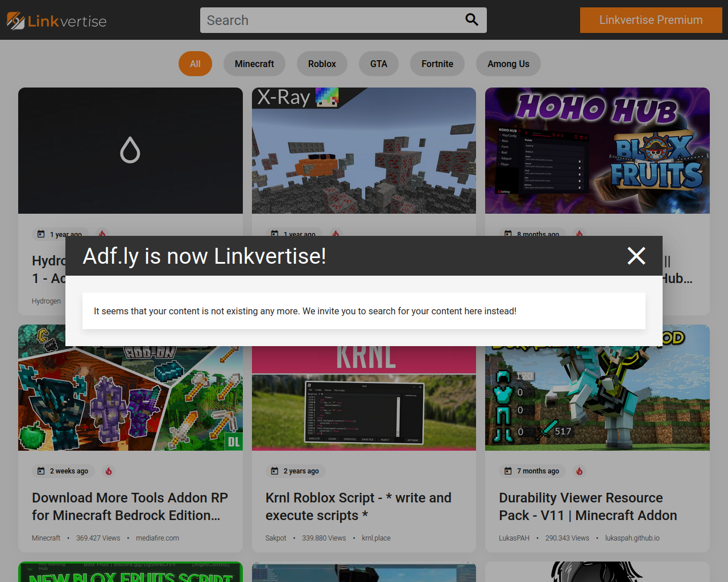Click the calendar icon beside 2 weeks ago
This screenshot has height=582, width=728.
(41, 471)
